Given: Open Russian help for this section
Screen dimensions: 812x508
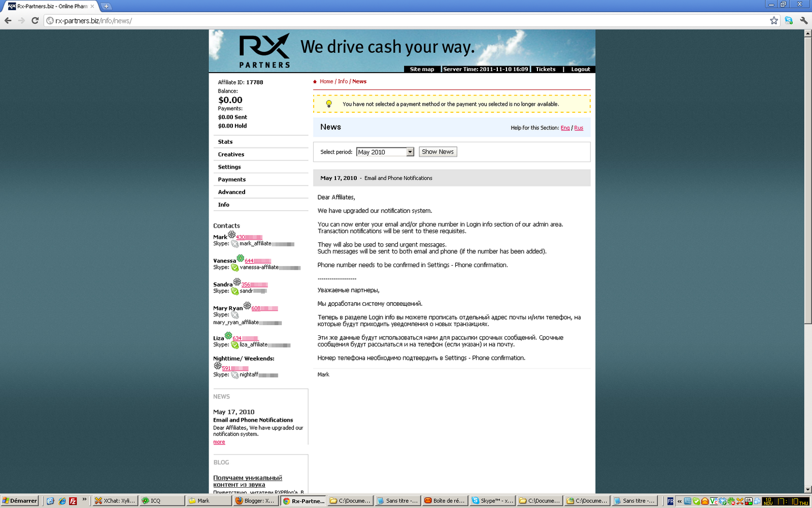Looking at the screenshot, I should pos(579,128).
